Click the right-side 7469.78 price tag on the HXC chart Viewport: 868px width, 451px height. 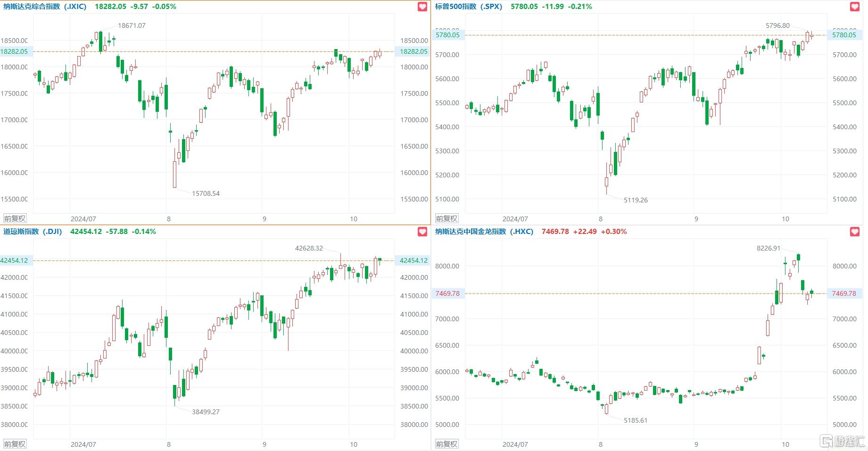[x=843, y=293]
